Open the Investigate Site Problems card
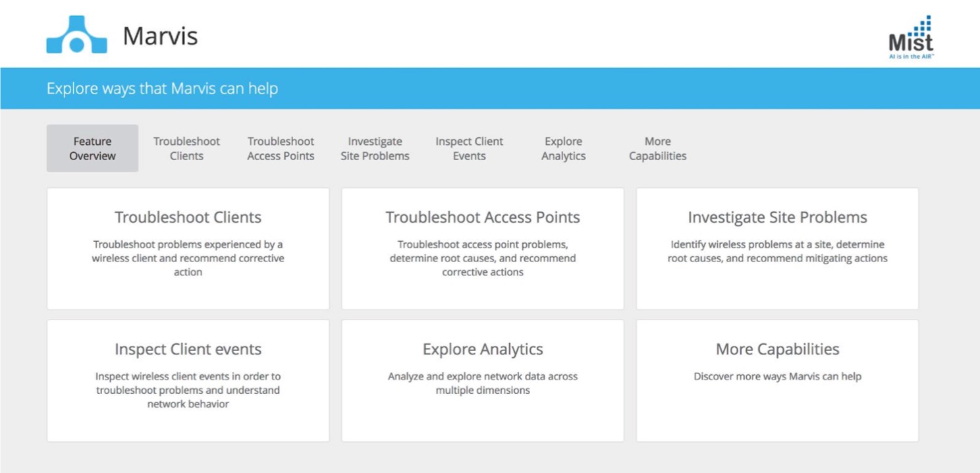980x473 pixels. tap(777, 217)
